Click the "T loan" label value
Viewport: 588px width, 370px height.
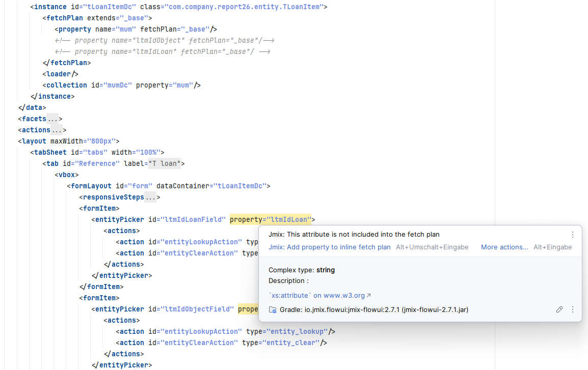(x=164, y=164)
